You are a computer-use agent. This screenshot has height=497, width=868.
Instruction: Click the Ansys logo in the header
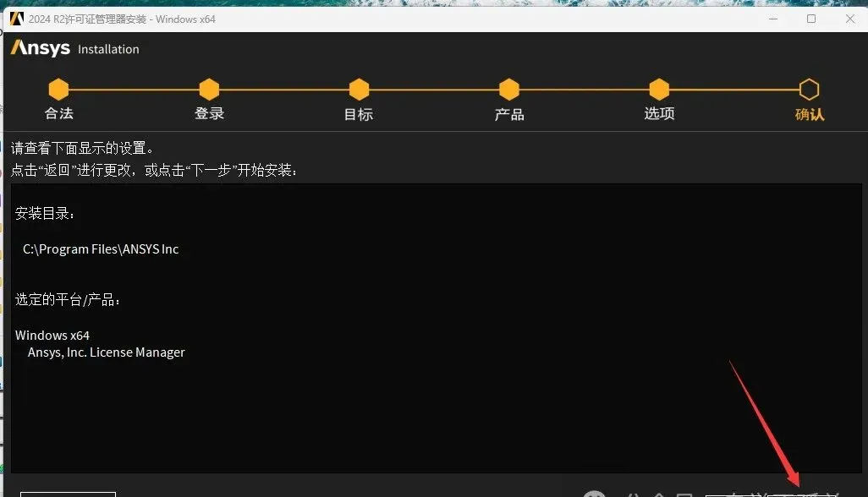coord(41,48)
